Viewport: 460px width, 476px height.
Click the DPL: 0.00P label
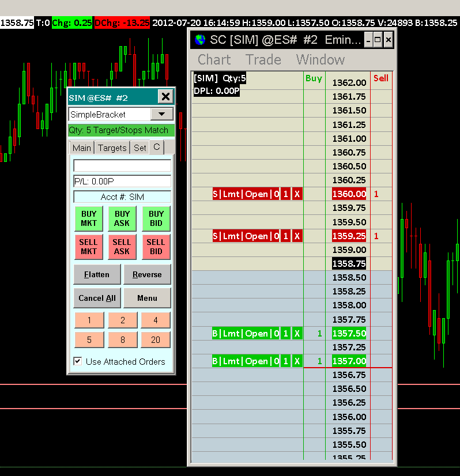click(x=217, y=91)
